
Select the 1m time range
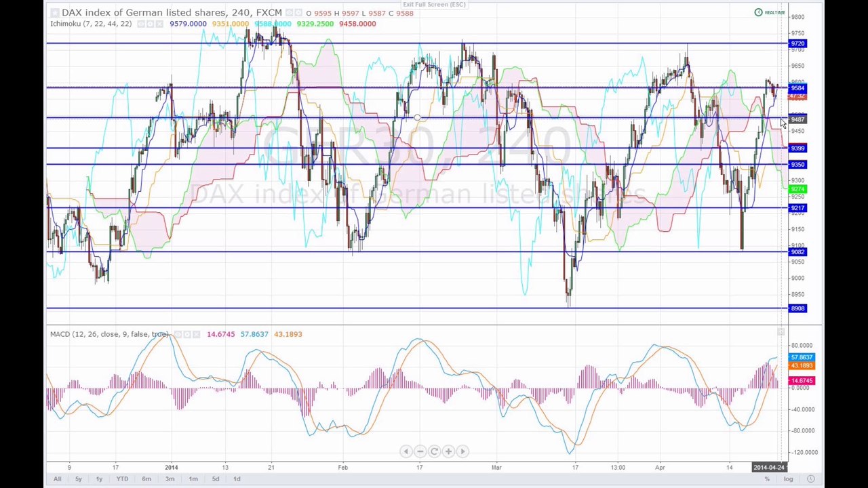coord(193,479)
